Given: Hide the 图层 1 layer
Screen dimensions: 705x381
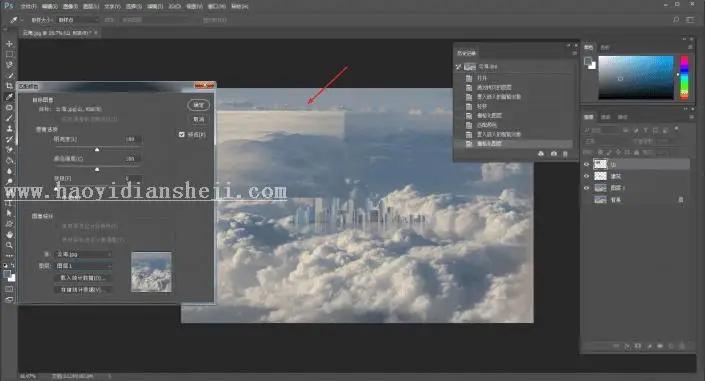Looking at the screenshot, I should pyautogui.click(x=586, y=188).
